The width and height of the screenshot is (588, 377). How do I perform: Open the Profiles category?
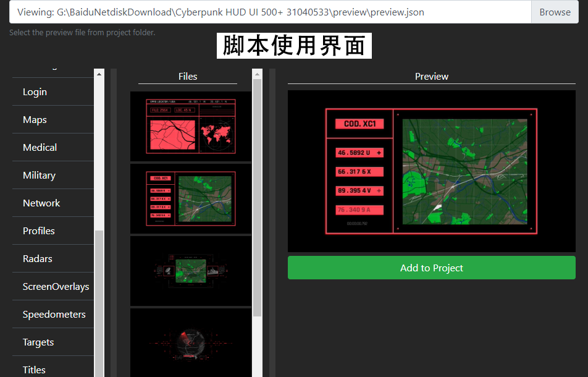tap(53, 231)
